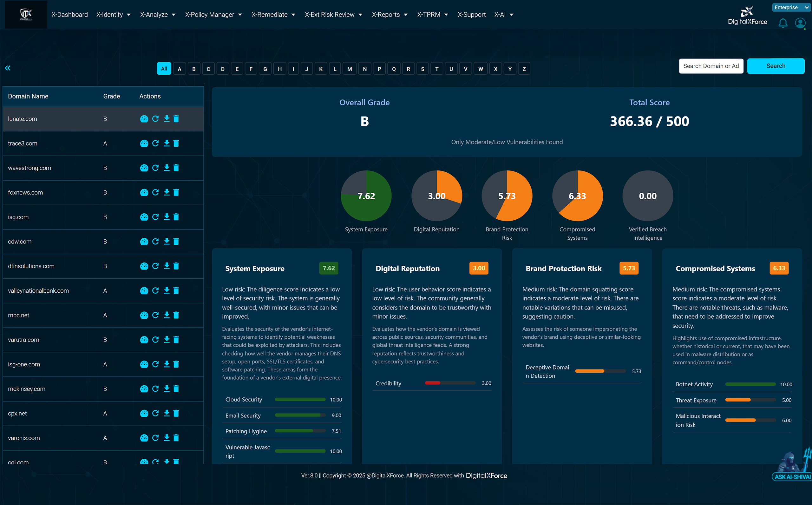Viewport: 812px width, 505px height.
Task: Open X-Support page
Action: coord(471,15)
